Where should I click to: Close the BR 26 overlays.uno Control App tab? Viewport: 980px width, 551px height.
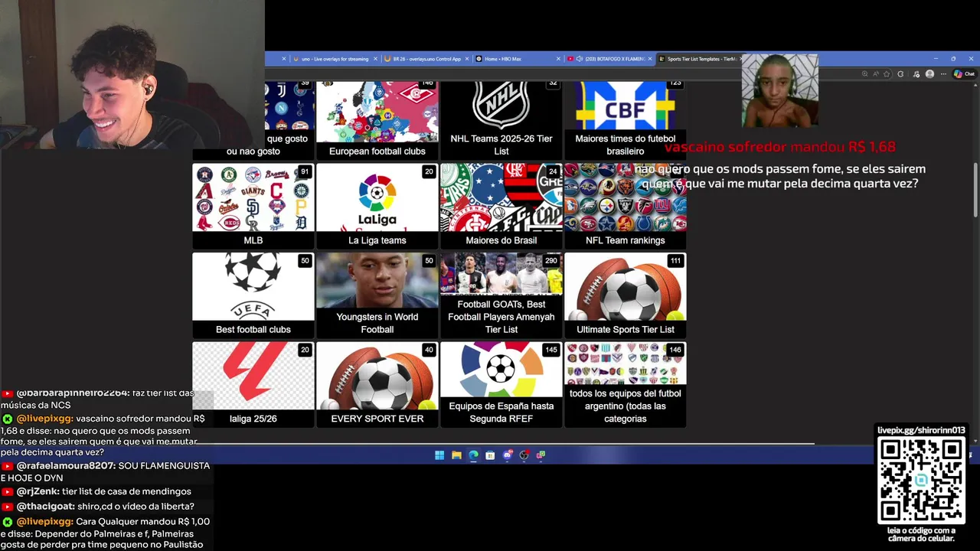click(467, 59)
